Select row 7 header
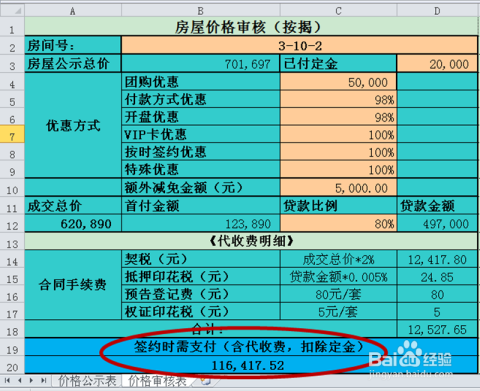The height and width of the screenshot is (391, 480). pyautogui.click(x=12, y=134)
